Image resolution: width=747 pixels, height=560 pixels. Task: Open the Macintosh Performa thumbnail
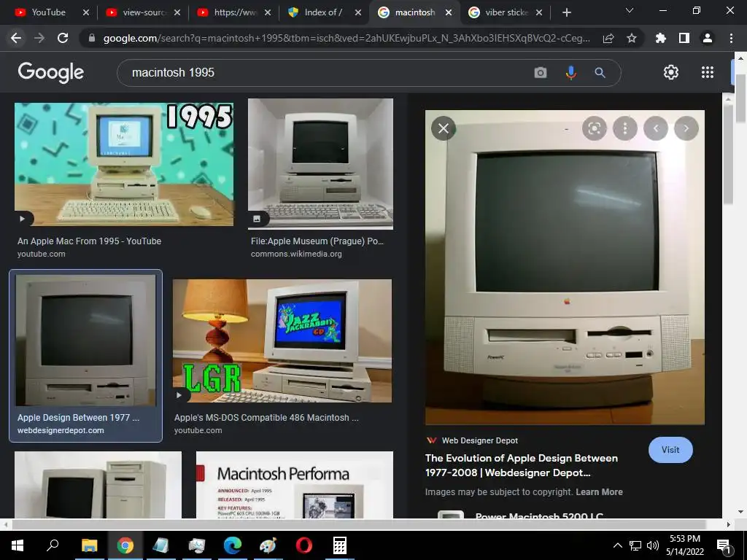(295, 485)
